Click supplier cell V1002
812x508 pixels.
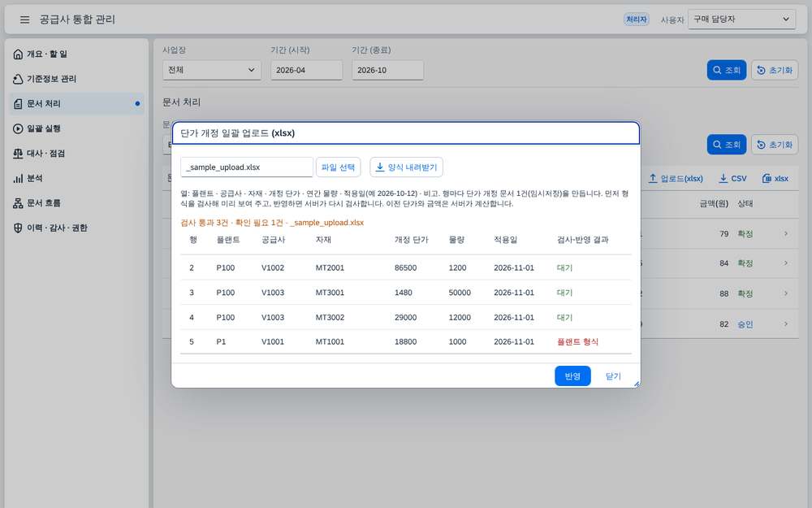pyautogui.click(x=273, y=267)
